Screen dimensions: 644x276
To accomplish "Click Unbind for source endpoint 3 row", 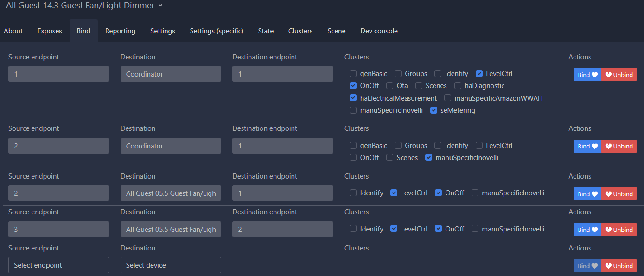I will [619, 230].
